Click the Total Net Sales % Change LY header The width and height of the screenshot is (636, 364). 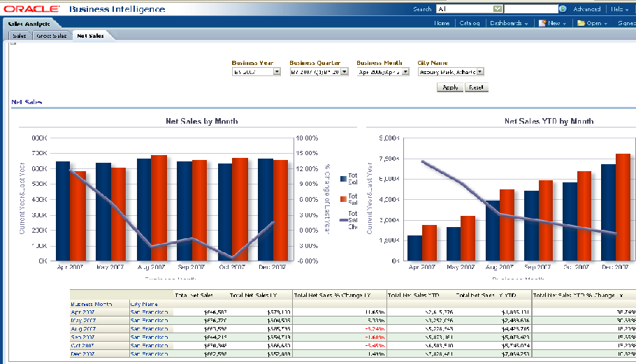[332, 295]
